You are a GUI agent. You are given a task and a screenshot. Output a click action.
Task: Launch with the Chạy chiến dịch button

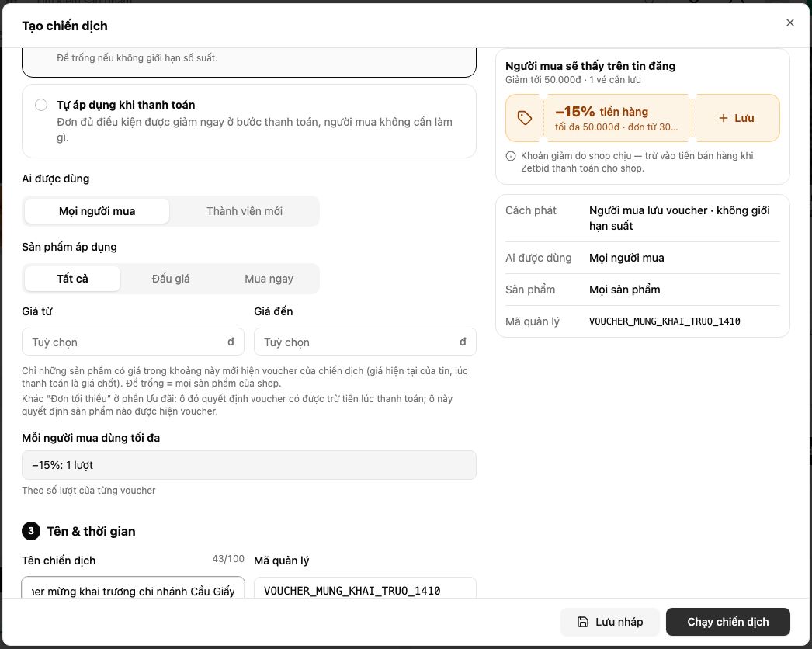coord(727,622)
